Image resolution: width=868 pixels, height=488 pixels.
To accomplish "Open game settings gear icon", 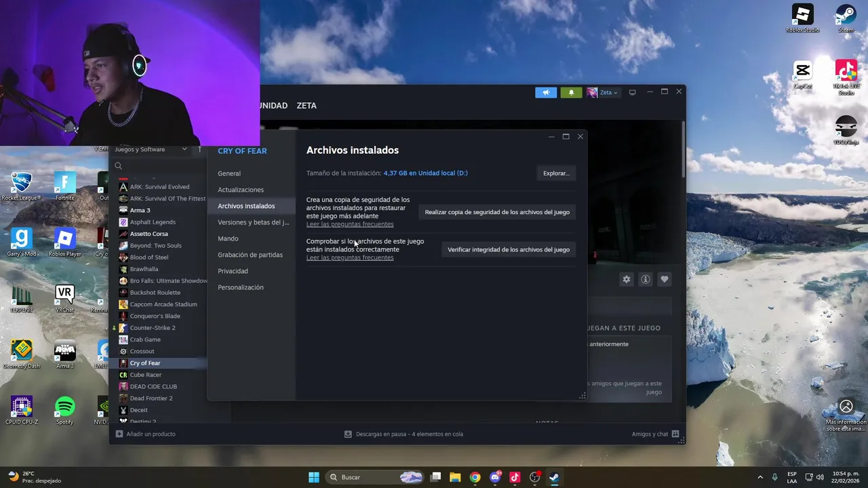I will pos(627,279).
